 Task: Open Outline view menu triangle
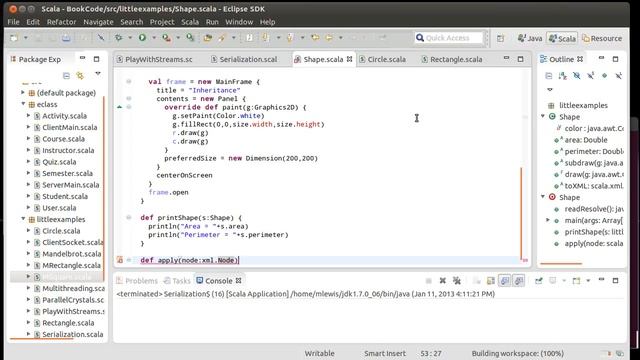click(x=549, y=89)
